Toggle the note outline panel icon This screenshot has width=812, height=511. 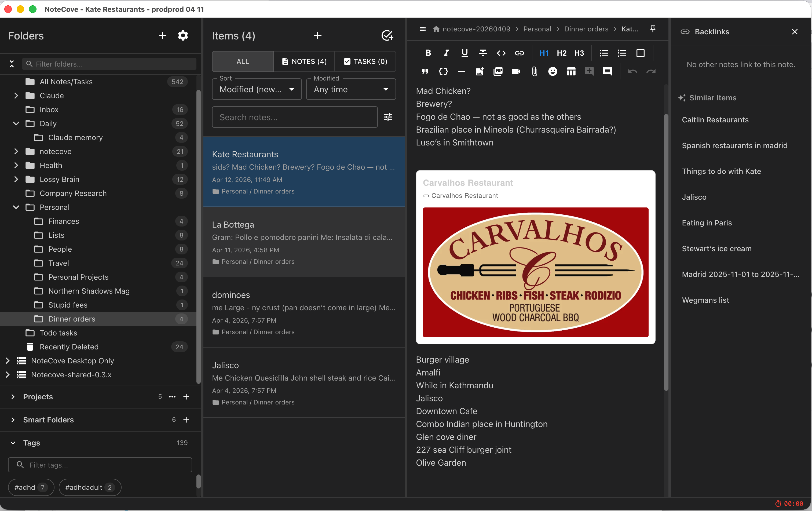pos(423,29)
